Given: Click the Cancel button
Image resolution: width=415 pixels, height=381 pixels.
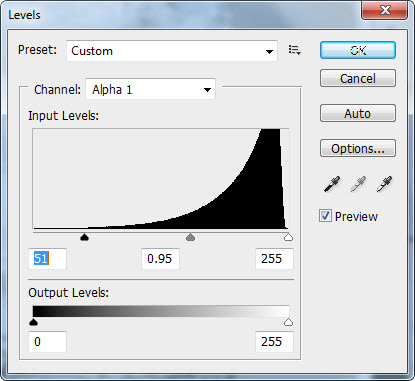Looking at the screenshot, I should (358, 78).
